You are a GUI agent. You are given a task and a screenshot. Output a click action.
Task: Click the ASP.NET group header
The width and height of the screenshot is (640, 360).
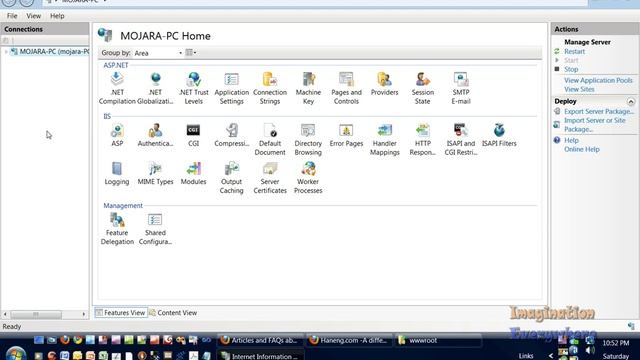tap(116, 65)
